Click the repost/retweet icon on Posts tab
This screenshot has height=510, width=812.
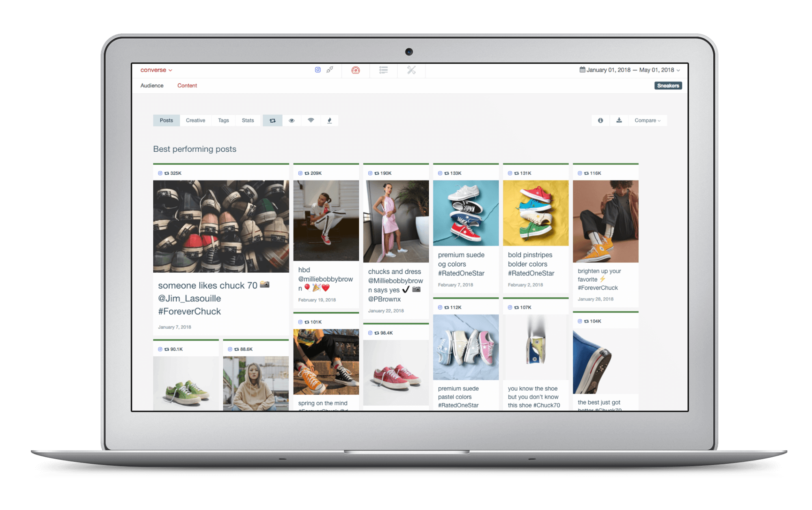pyautogui.click(x=272, y=120)
